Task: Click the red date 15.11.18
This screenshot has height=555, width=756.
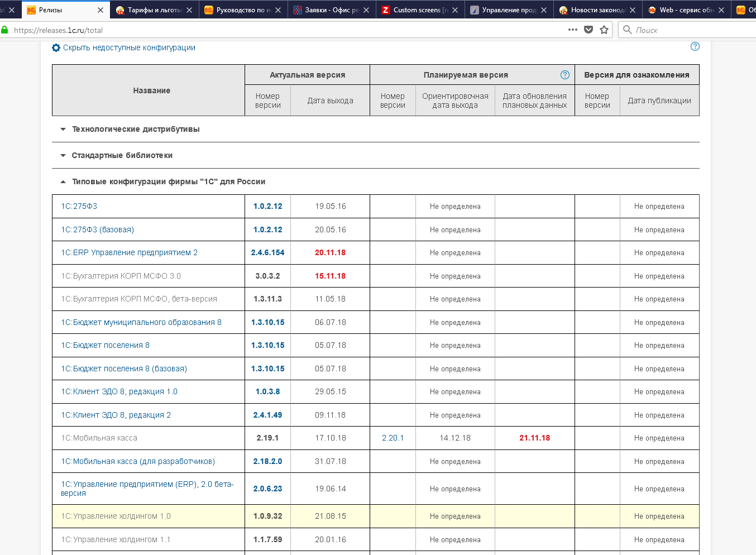Action: tap(331, 276)
